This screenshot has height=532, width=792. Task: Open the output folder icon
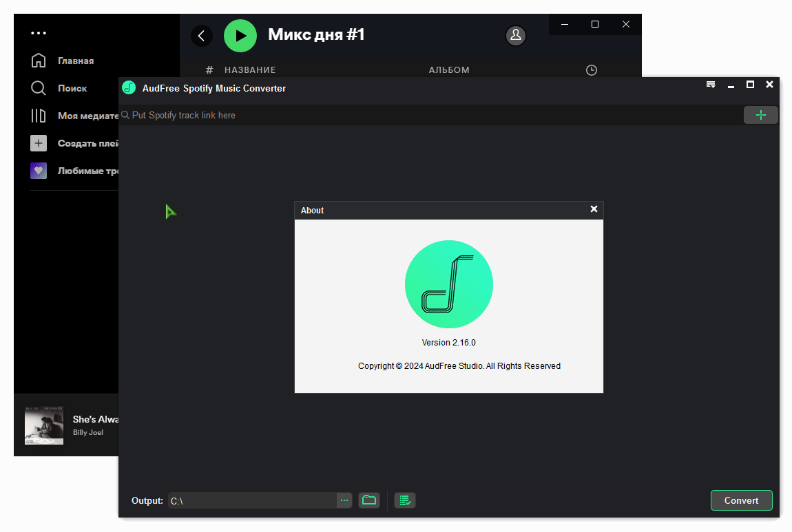[369, 500]
